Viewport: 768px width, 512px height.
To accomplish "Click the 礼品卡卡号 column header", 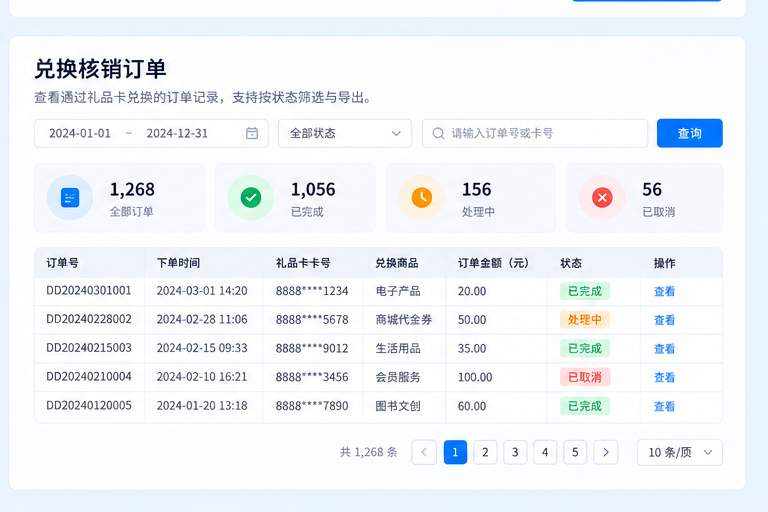I will 303,263.
